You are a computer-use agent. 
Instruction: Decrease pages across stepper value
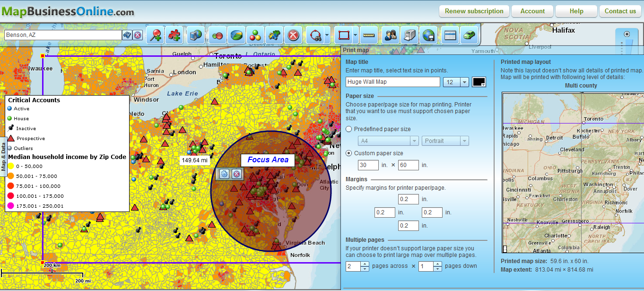pyautogui.click(x=365, y=269)
